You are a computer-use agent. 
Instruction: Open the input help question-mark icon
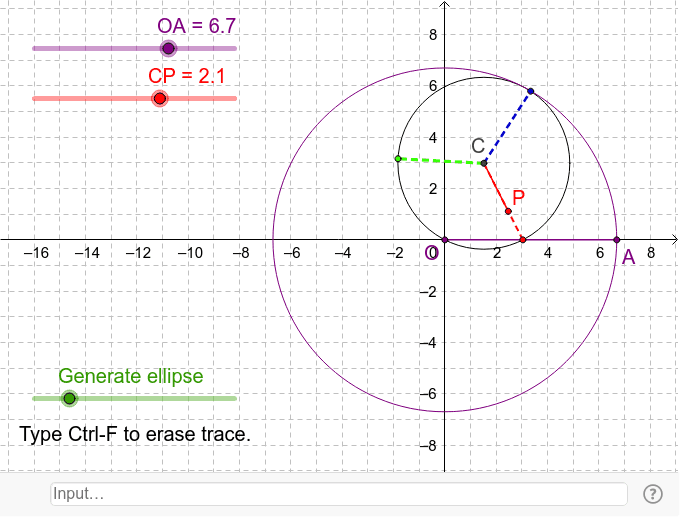[x=653, y=494]
